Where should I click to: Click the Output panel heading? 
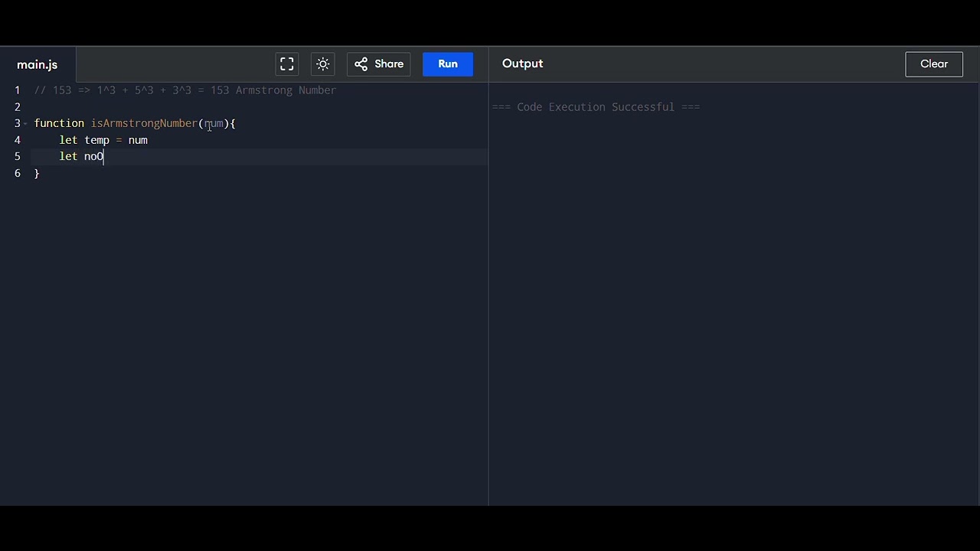522,64
